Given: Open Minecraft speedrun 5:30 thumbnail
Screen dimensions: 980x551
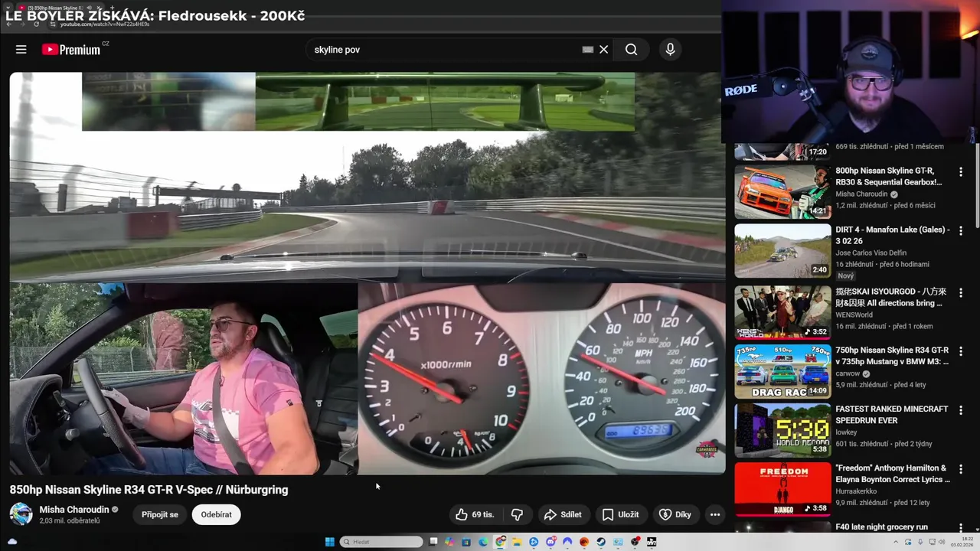Looking at the screenshot, I should click(782, 430).
